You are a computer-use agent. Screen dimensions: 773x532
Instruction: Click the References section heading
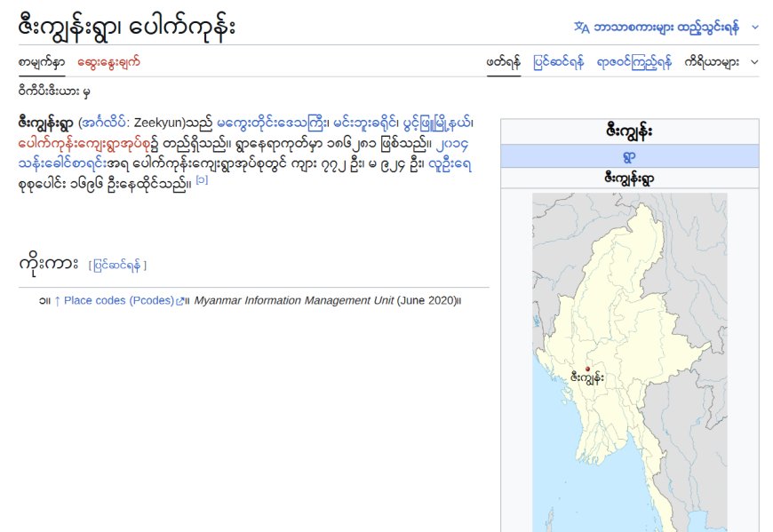48,264
